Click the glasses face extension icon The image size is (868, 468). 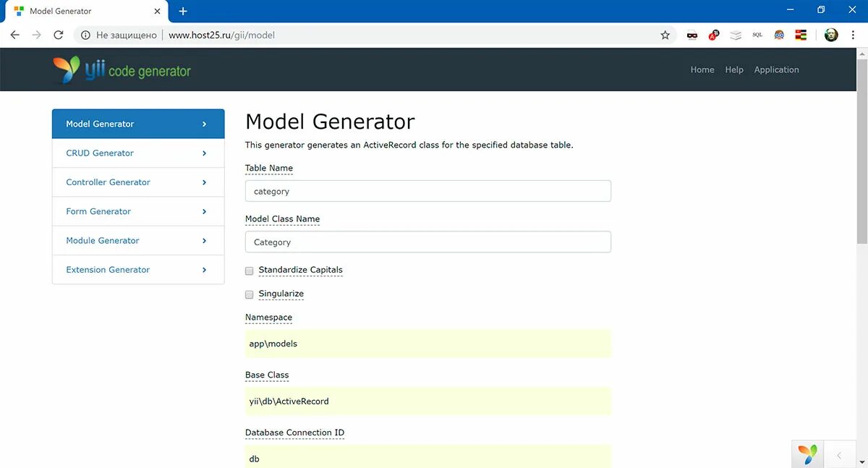(x=779, y=35)
